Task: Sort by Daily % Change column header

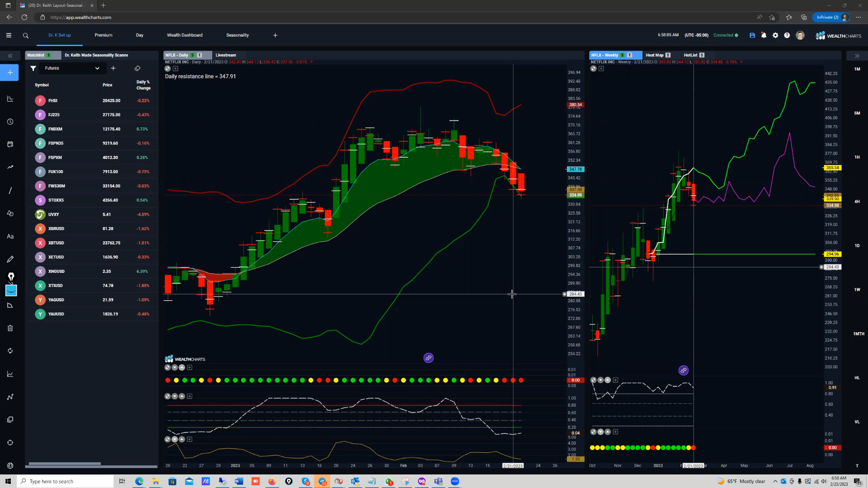Action: (143, 85)
